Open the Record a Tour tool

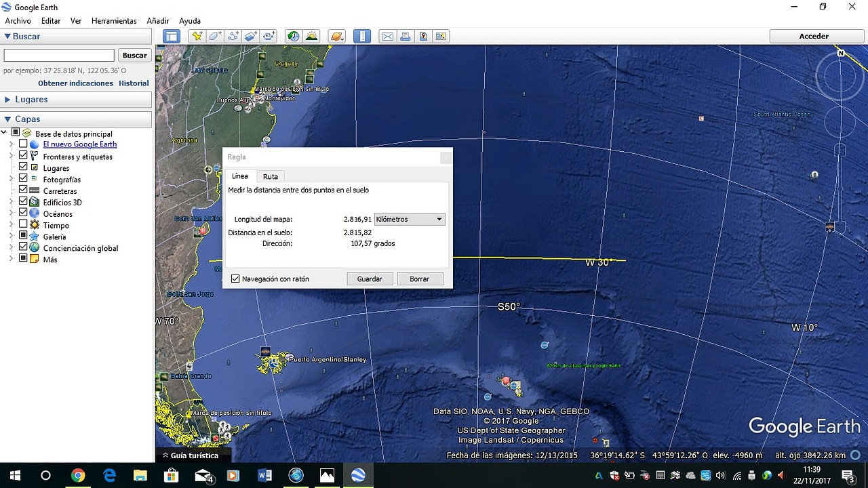point(269,37)
